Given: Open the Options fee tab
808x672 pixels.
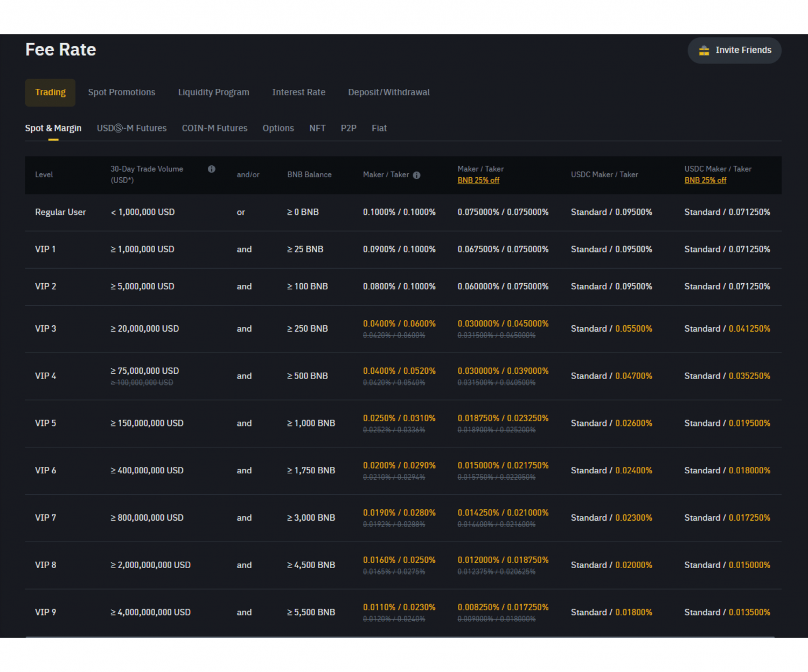Looking at the screenshot, I should point(278,128).
